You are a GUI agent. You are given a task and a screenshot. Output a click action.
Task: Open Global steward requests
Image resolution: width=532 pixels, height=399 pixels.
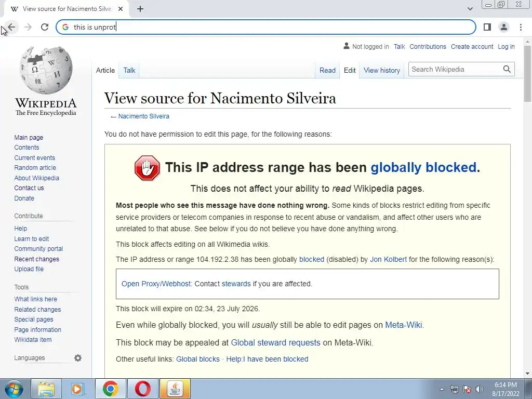[275, 342]
